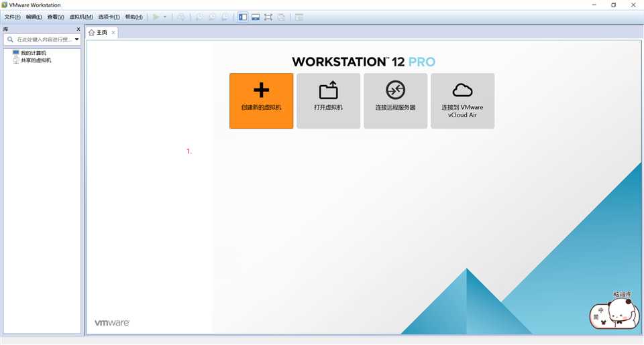Viewport: 644px width, 345px height.
Task: Click the connect to VMware vCloud Air tile
Action: click(x=462, y=101)
